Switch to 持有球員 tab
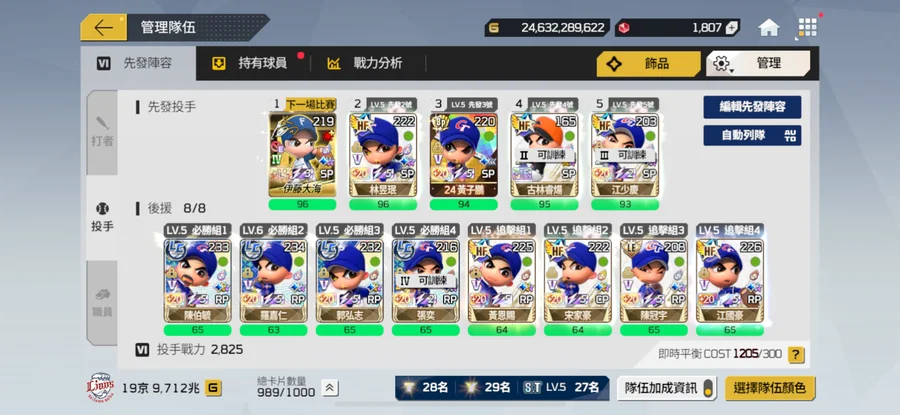 (x=251, y=63)
